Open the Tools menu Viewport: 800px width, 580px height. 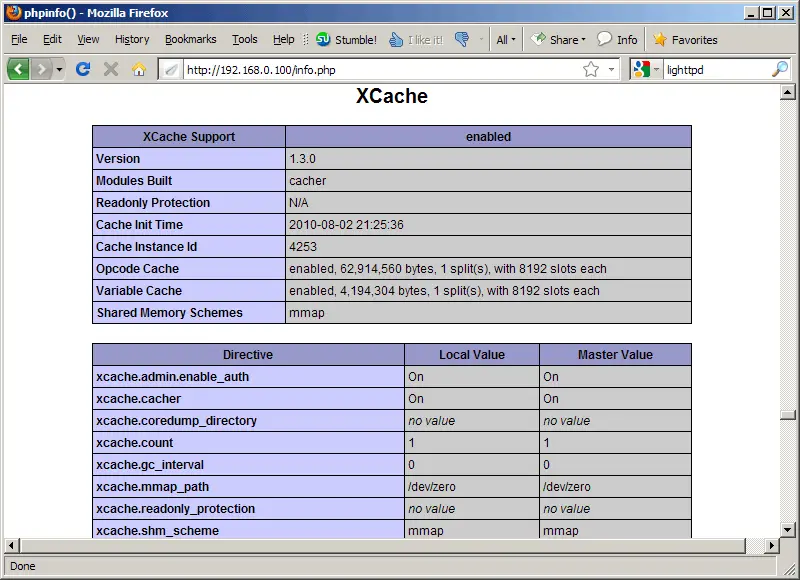point(244,39)
